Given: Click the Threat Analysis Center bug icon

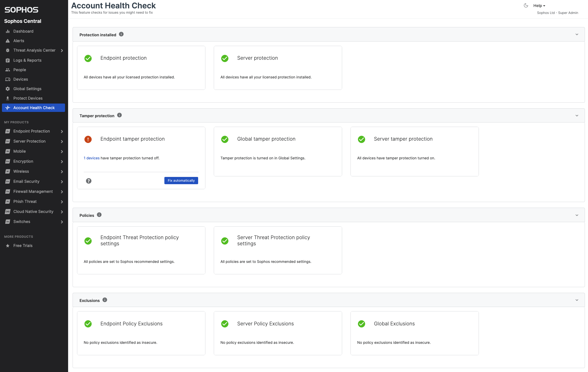Looking at the screenshot, I should pos(8,50).
